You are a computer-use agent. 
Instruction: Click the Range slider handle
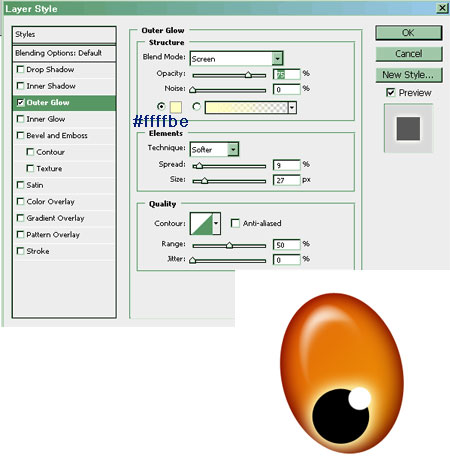[x=229, y=245]
